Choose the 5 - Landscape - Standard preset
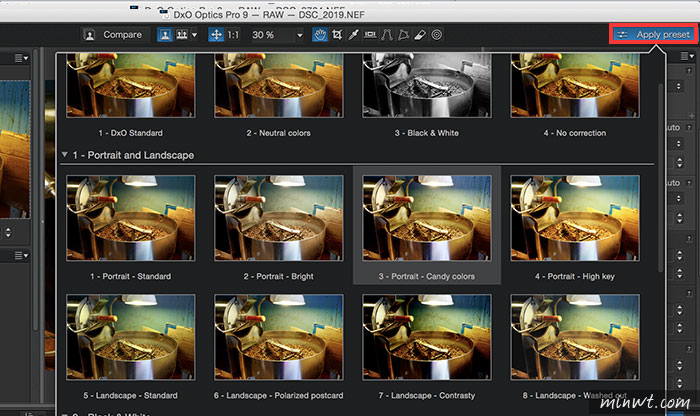This screenshot has width=700, height=416. [x=131, y=337]
